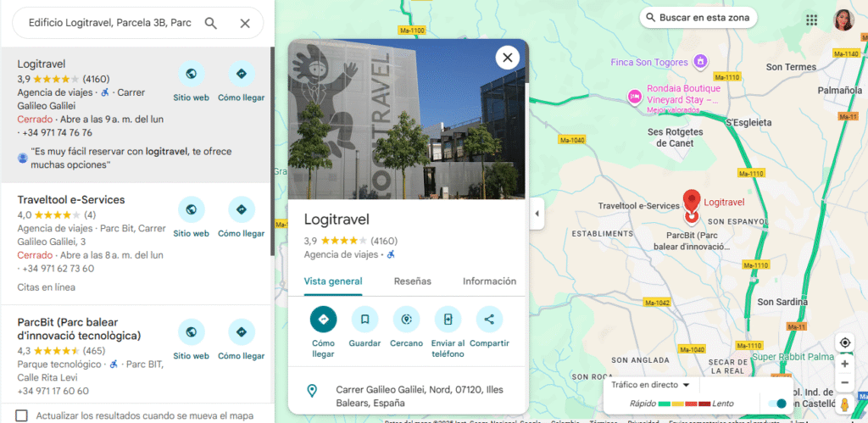Image resolution: width=868 pixels, height=423 pixels.
Task: Click Traveltool e-Services label on map
Action: tap(639, 206)
